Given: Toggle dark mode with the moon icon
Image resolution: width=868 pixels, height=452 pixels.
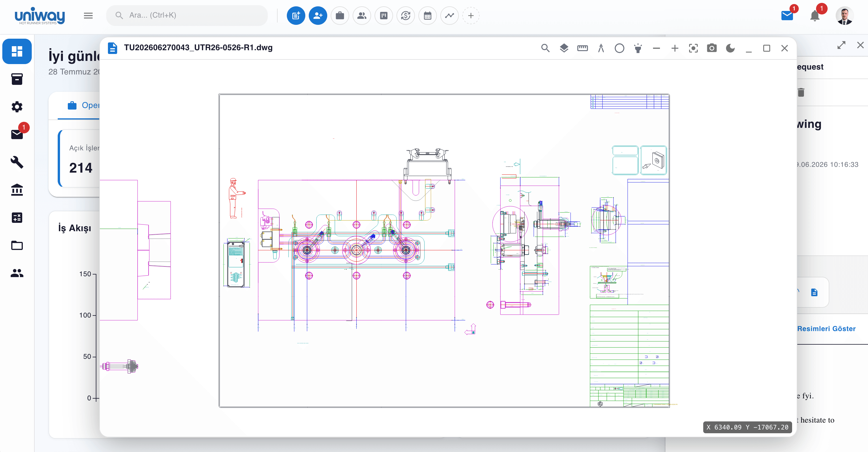Looking at the screenshot, I should pyautogui.click(x=730, y=48).
